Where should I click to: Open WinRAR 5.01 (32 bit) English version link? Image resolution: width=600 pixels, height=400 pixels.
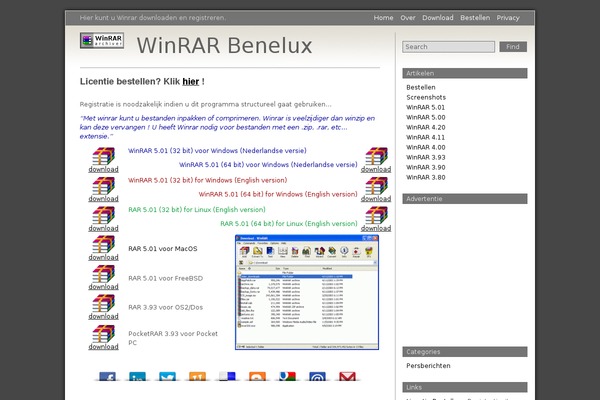(207, 180)
